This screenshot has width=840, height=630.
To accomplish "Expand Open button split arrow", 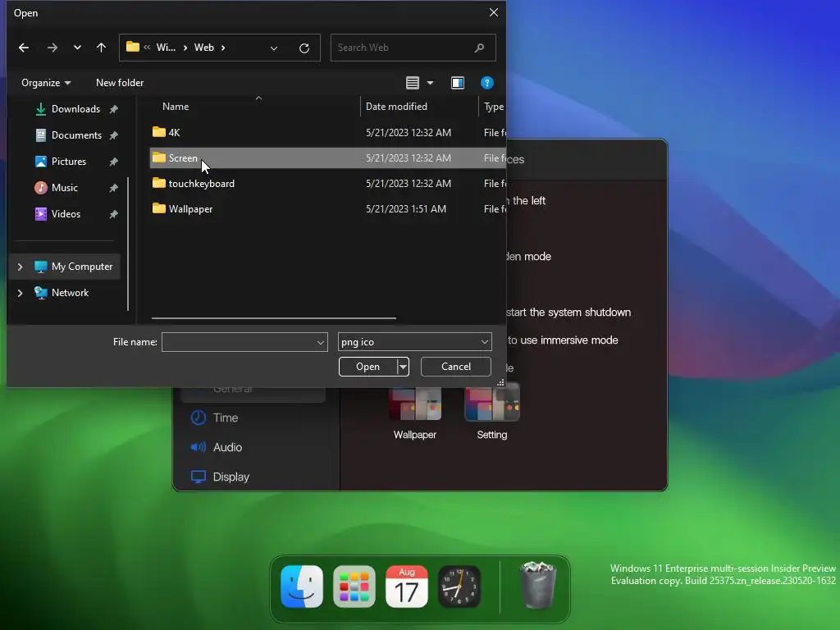I will click(x=403, y=367).
